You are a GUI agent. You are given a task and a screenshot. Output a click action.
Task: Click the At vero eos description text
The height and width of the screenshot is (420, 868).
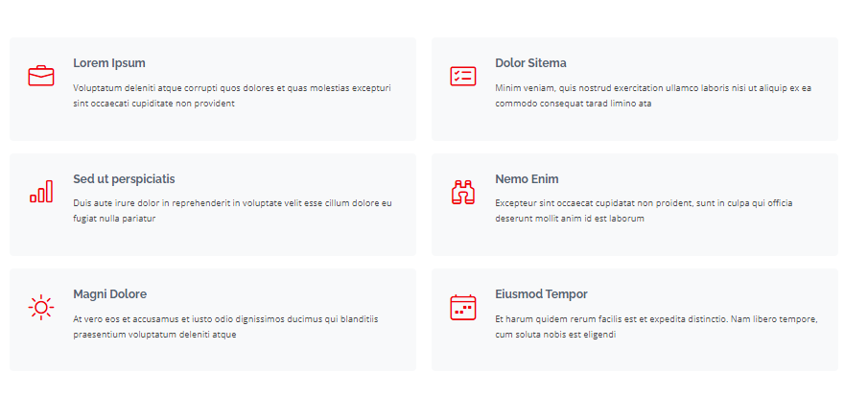coord(225,327)
